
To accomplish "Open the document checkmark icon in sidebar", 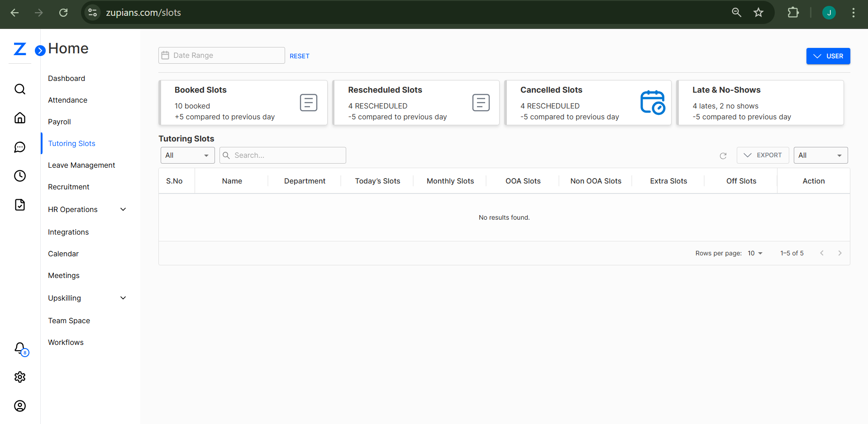I will [x=20, y=205].
